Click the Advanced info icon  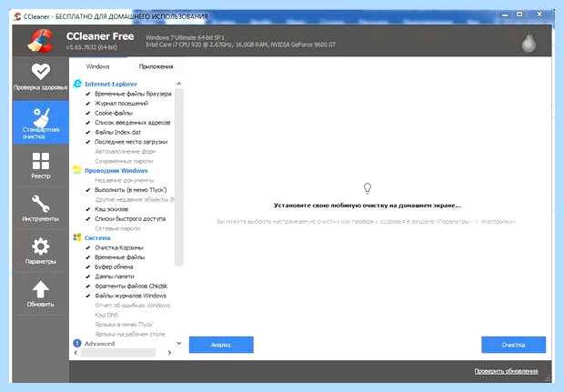77,344
